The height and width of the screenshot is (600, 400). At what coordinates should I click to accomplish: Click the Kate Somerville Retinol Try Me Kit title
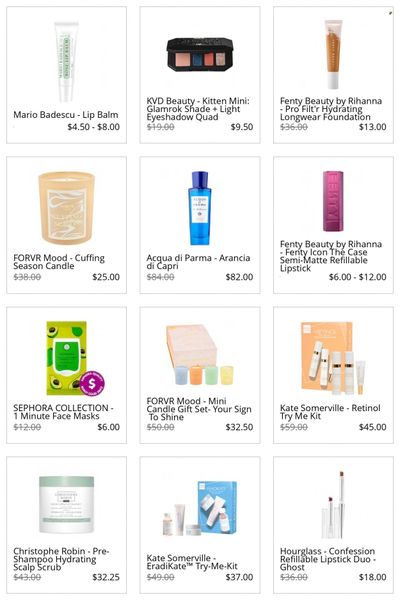(330, 412)
